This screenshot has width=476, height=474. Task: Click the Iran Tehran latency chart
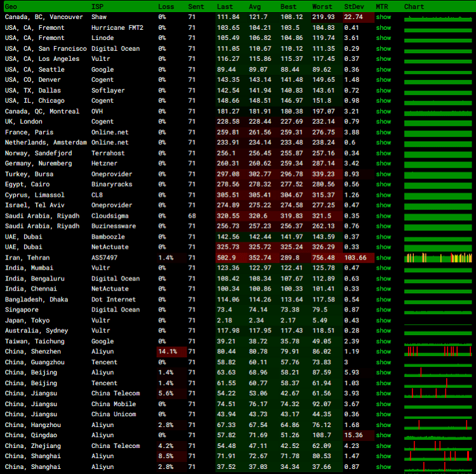[438, 258]
